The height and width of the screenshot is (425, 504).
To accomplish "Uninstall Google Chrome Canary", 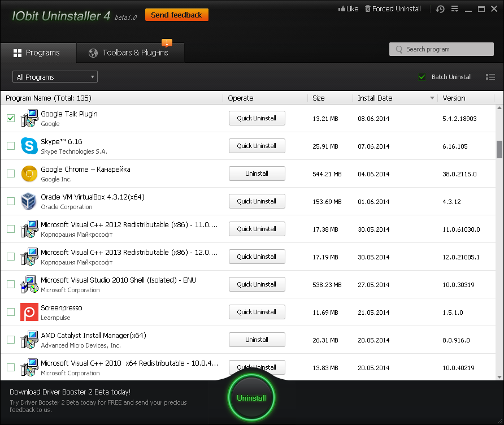I will click(x=257, y=174).
